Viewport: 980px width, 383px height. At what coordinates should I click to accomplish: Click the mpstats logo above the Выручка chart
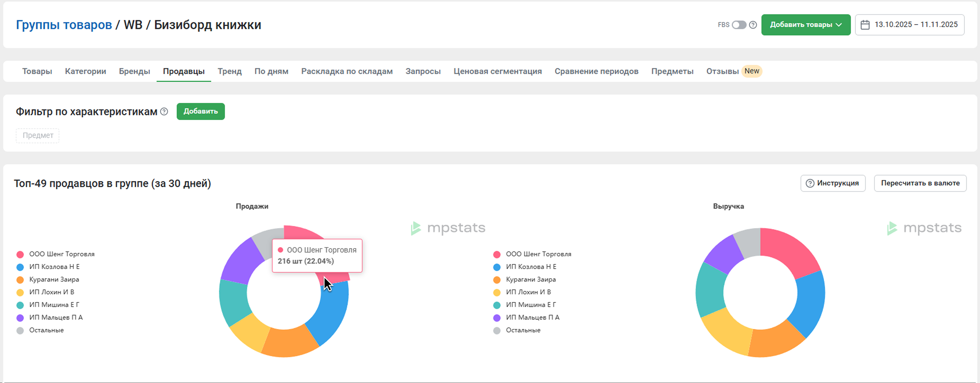924,228
